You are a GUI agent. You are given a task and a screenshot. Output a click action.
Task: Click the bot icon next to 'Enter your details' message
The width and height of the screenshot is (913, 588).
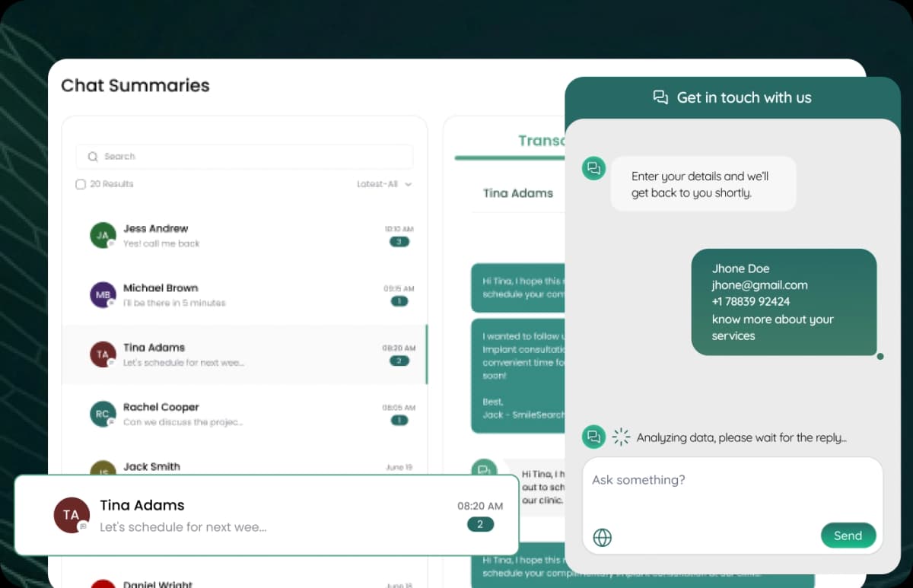click(x=594, y=168)
